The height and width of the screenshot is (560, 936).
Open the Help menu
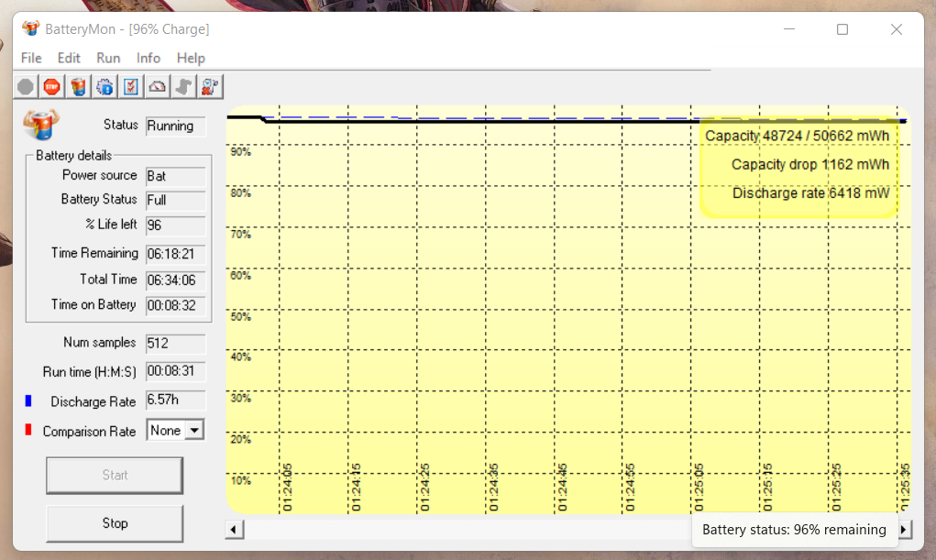(191, 58)
